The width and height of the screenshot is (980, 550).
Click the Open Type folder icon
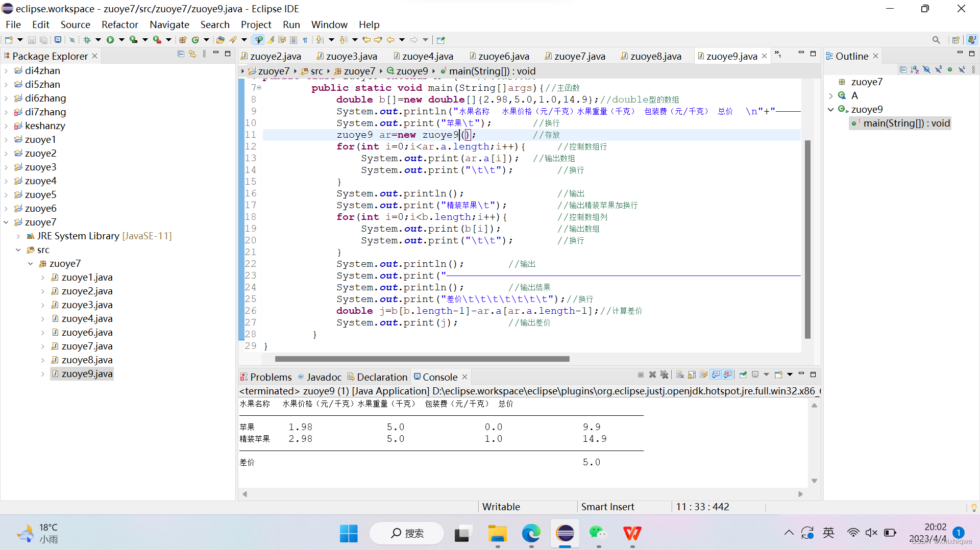coord(220,40)
